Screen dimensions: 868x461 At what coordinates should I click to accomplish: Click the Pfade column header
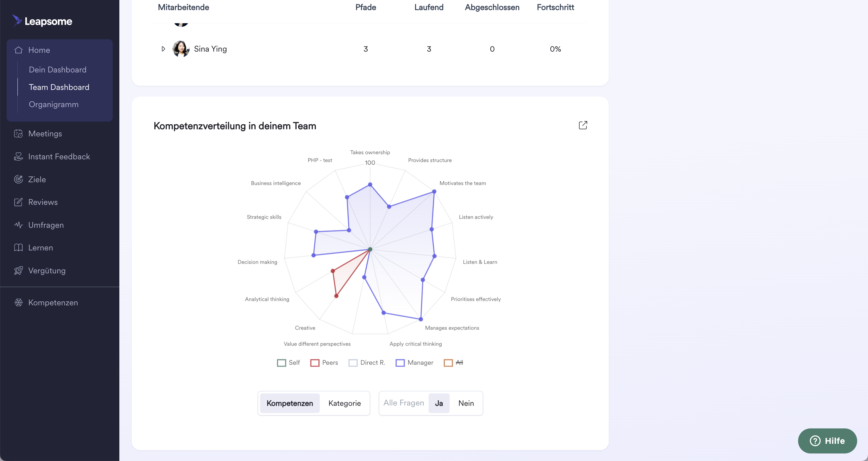(366, 7)
